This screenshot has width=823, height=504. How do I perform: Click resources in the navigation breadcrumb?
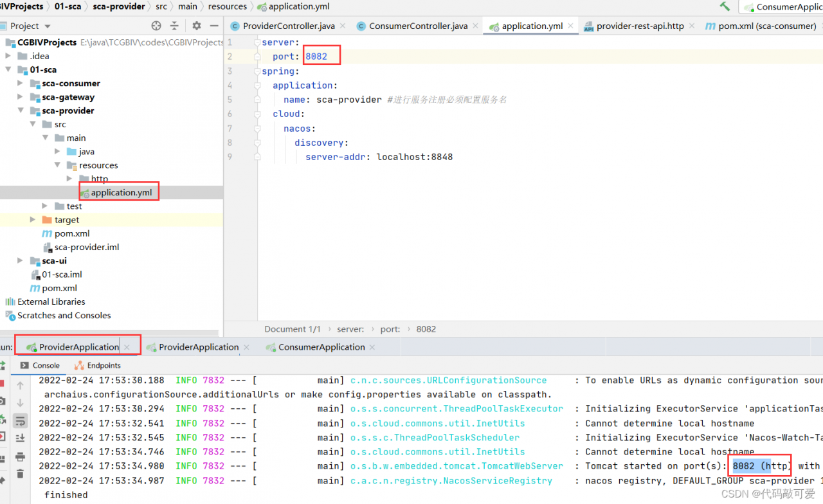[x=228, y=6]
